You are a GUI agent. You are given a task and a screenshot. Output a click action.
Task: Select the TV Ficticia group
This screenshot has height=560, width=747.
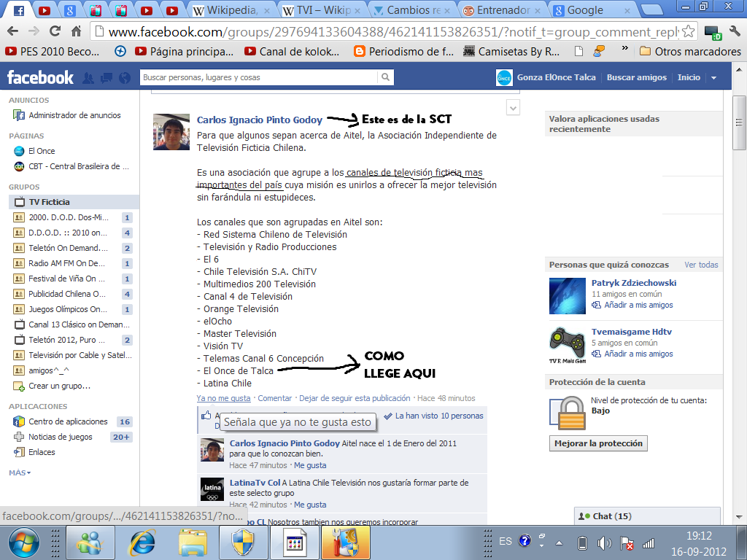[74, 202]
